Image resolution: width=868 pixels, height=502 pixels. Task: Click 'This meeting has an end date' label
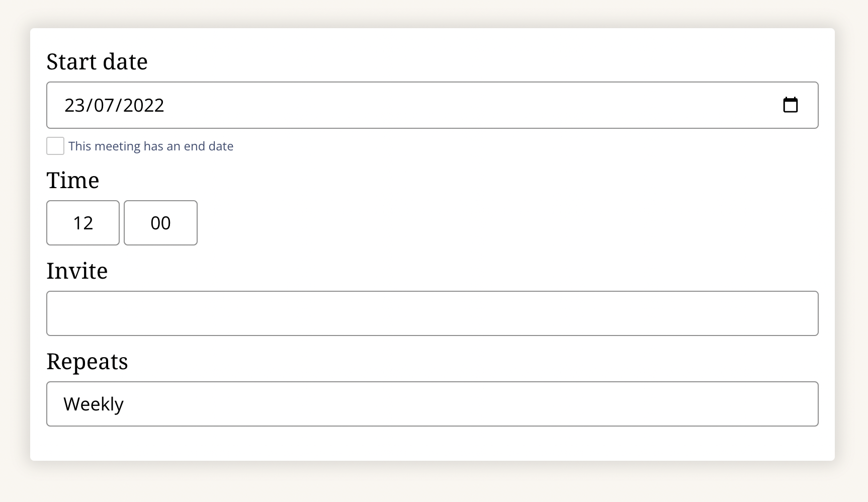click(x=151, y=146)
